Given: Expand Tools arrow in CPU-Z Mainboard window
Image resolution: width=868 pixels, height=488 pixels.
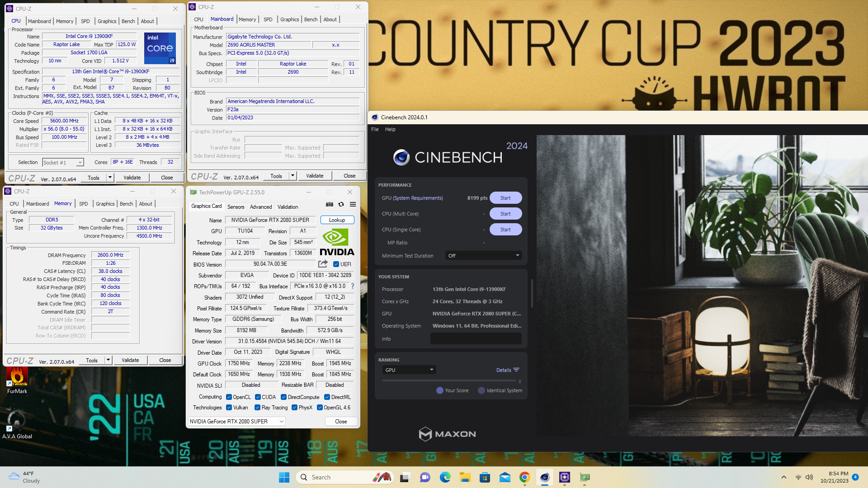Looking at the screenshot, I should pyautogui.click(x=292, y=176).
